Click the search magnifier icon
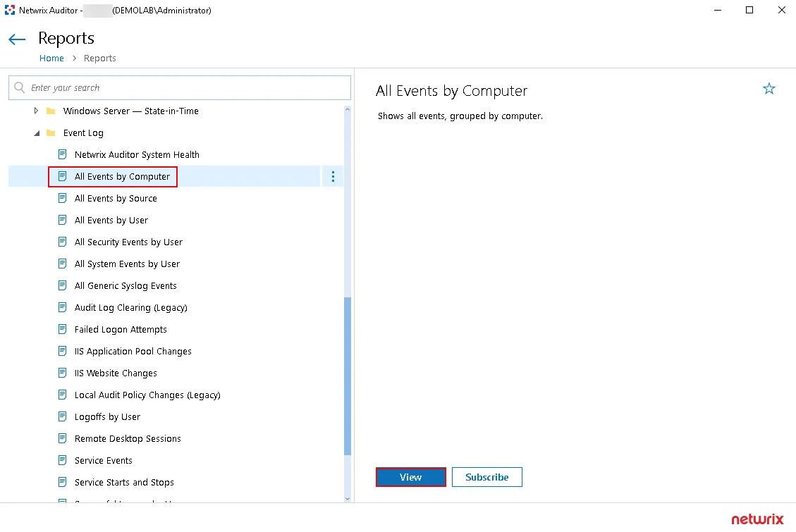 [20, 88]
